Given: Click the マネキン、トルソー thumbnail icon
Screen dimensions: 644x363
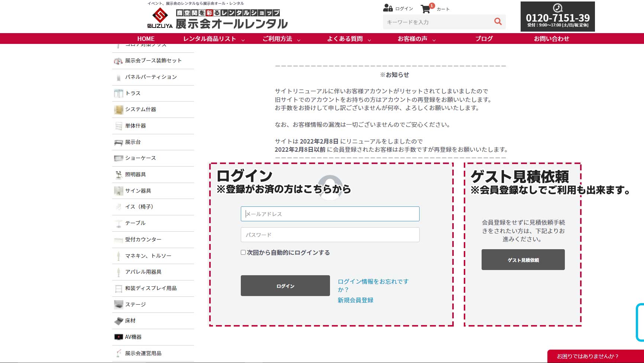Looking at the screenshot, I should click(118, 256).
